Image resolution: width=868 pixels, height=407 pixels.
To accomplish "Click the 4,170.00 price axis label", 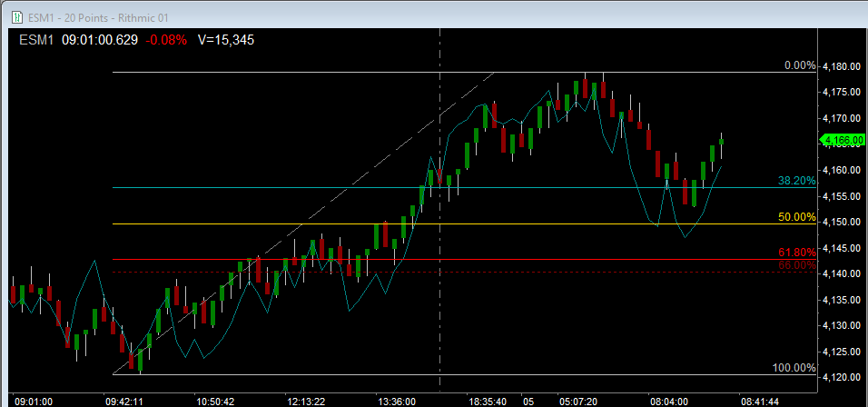I will click(842, 118).
